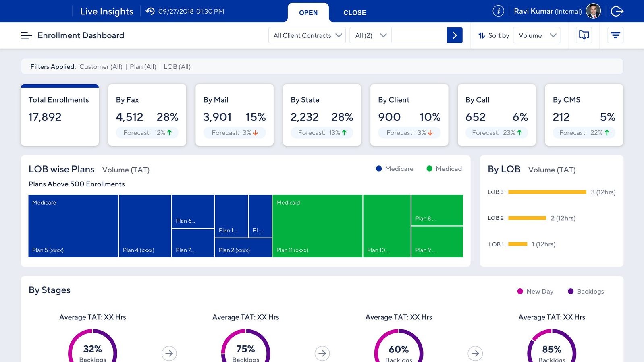The image size is (644, 362).
Task: Open the Sort by Volume dropdown
Action: pyautogui.click(x=537, y=35)
